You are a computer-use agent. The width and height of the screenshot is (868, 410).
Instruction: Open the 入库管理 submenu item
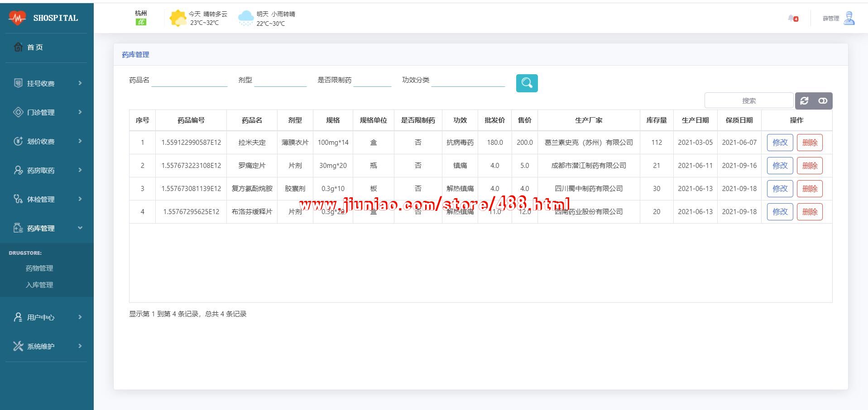pyautogui.click(x=39, y=285)
